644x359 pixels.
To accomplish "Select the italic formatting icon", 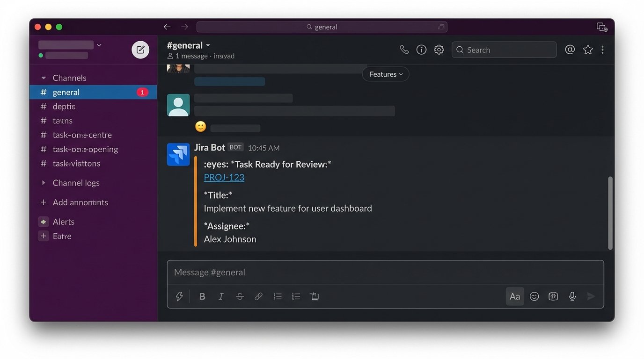I will [x=220, y=296].
